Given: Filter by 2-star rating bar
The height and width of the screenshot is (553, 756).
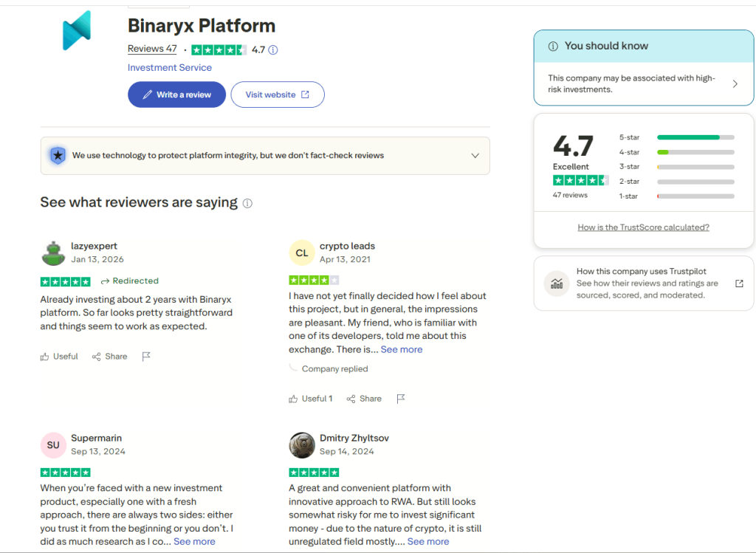Looking at the screenshot, I should click(x=677, y=182).
